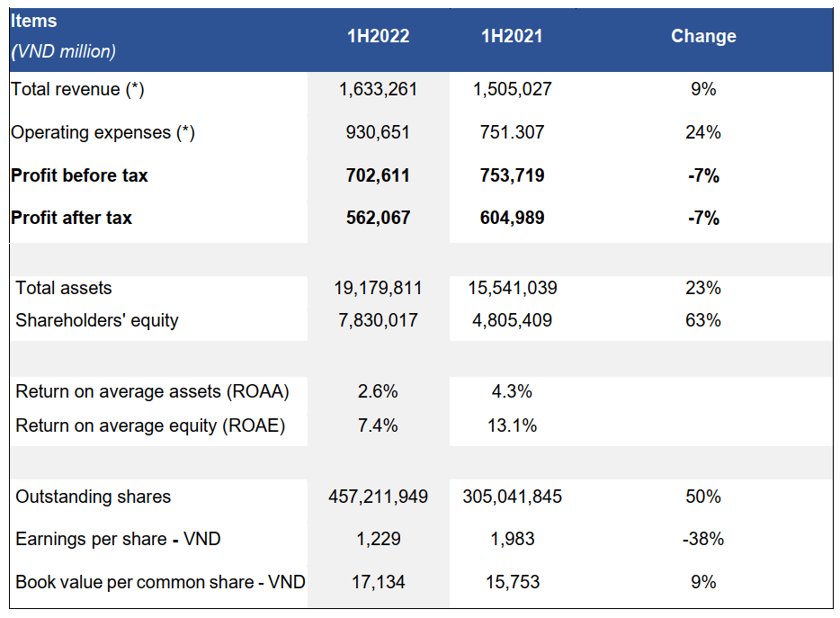Select the Book value per common share label

pos(160,582)
